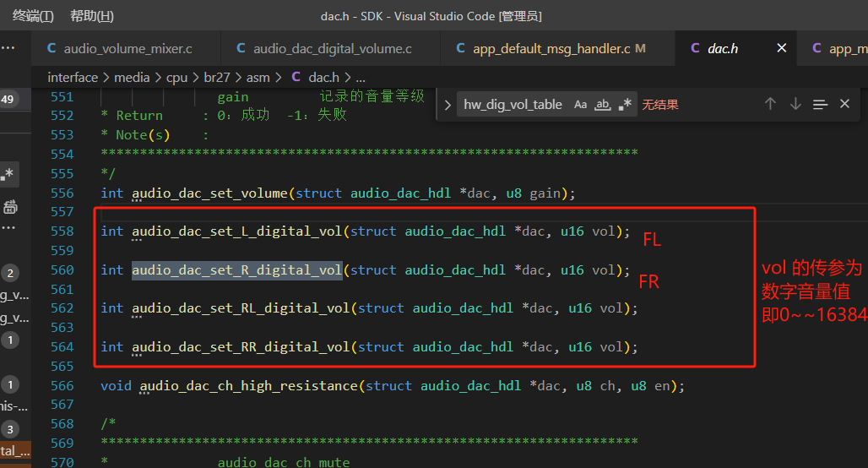Click C file icon on app_default_msg_handler.c tab
The image size is (868, 468).
tap(460, 48)
